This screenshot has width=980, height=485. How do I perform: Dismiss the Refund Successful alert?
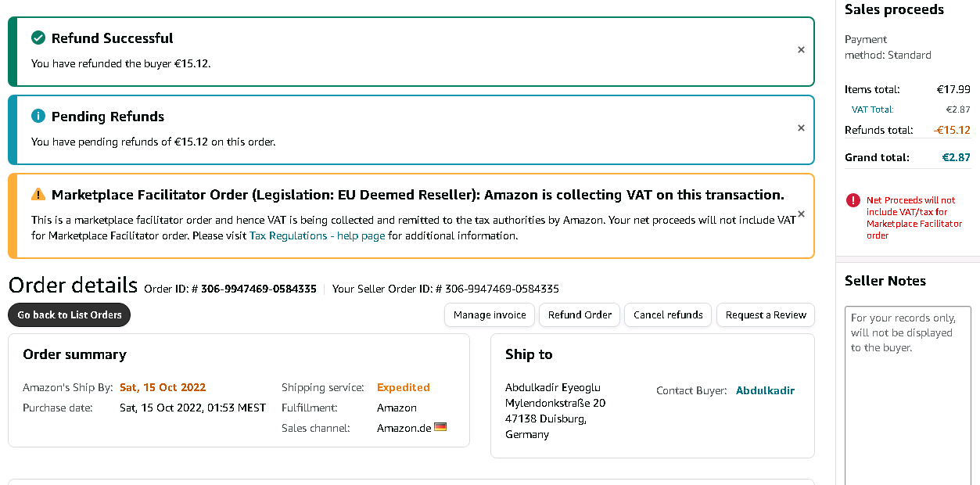801,50
